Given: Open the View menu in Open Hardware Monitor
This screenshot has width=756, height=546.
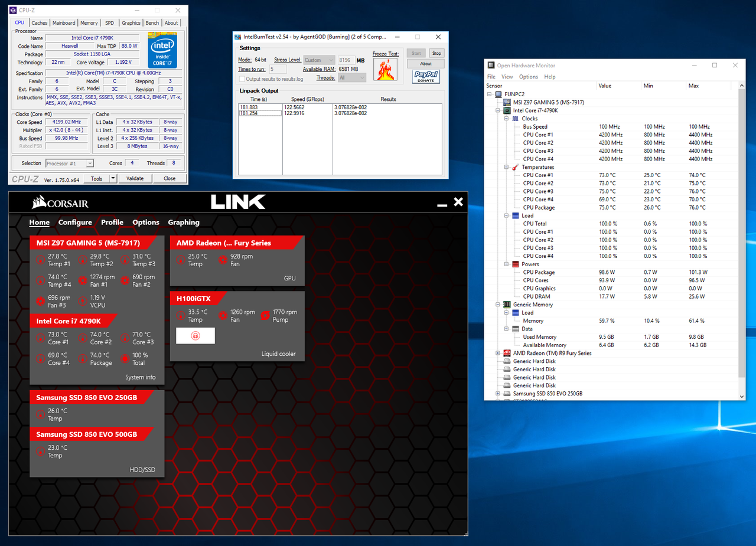Looking at the screenshot, I should coord(507,77).
